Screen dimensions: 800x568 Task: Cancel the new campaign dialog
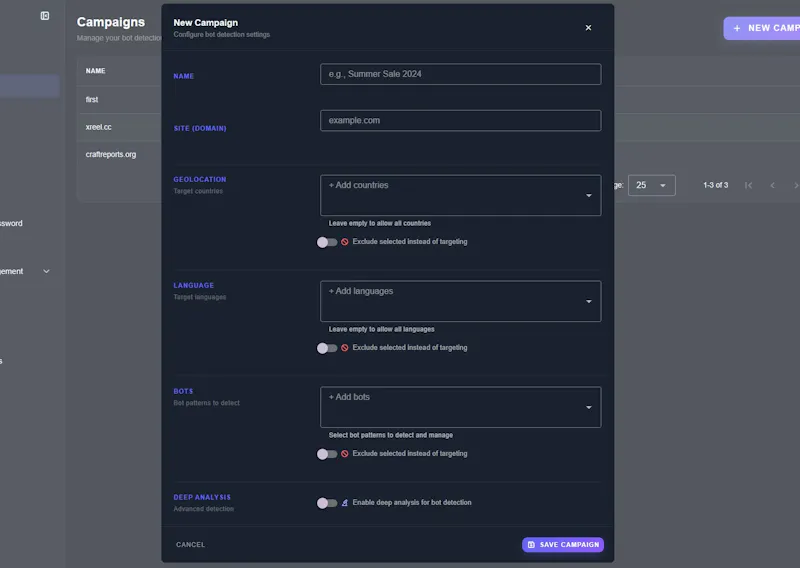tap(190, 545)
